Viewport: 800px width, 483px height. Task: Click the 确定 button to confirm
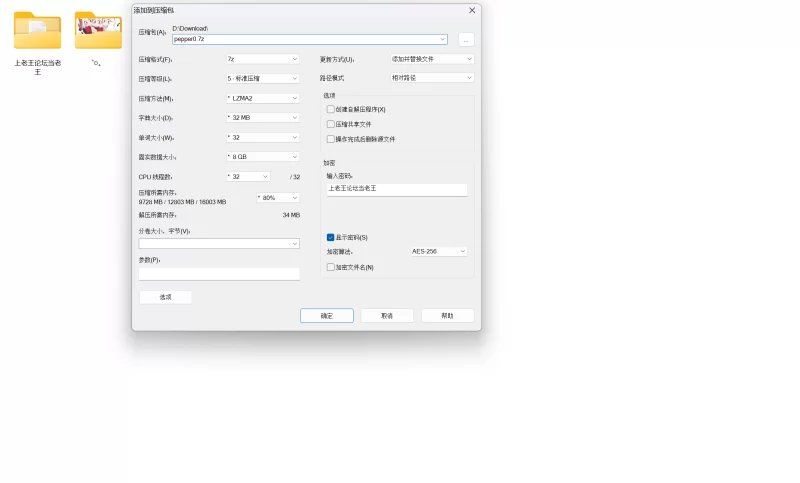327,315
